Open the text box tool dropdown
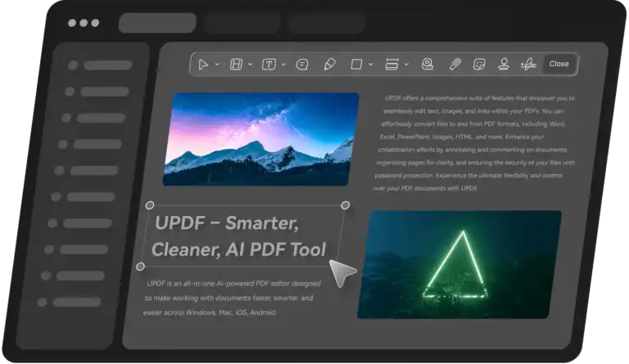 pyautogui.click(x=283, y=64)
